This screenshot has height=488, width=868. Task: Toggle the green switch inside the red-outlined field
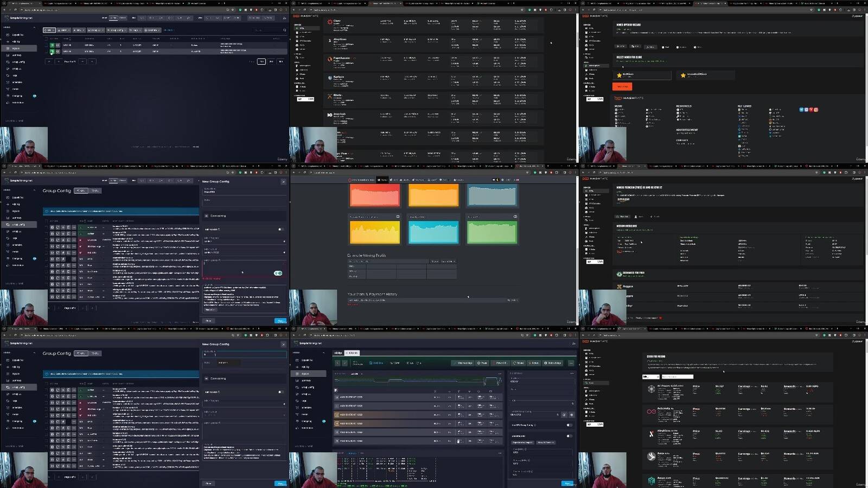pos(278,273)
